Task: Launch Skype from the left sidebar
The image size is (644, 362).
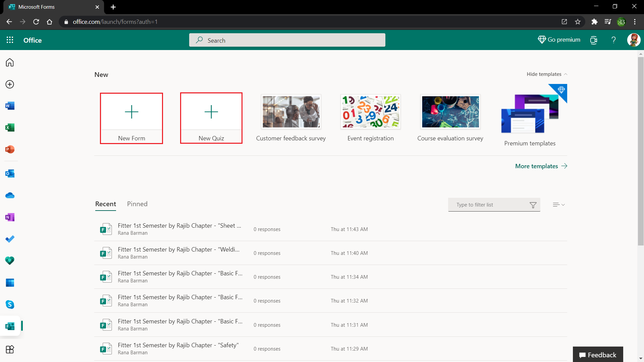Action: click(x=10, y=305)
